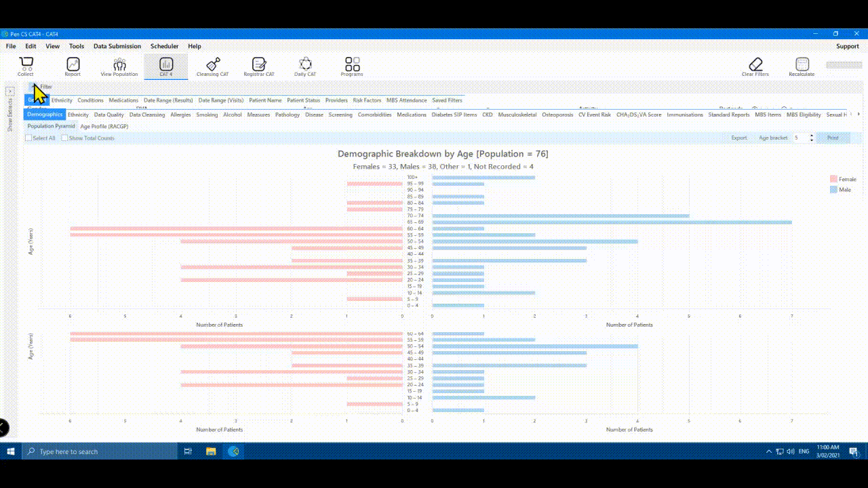Switch to Date Range (Results) filter tab
Screen dimensions: 868x488
168,100
